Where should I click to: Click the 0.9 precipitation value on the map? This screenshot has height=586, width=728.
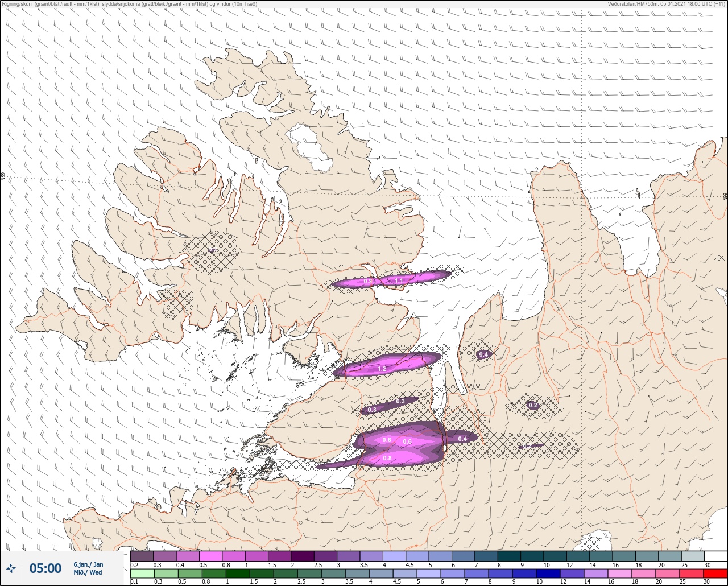click(x=368, y=282)
